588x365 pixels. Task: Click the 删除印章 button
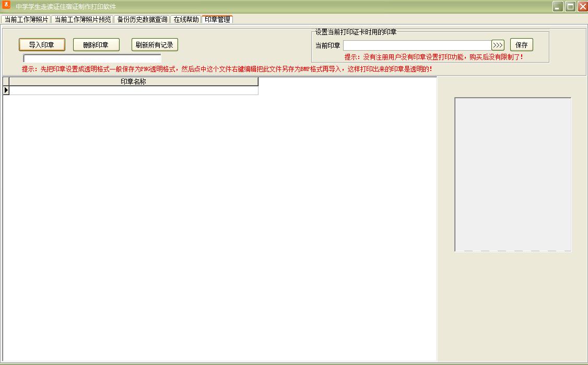(96, 44)
